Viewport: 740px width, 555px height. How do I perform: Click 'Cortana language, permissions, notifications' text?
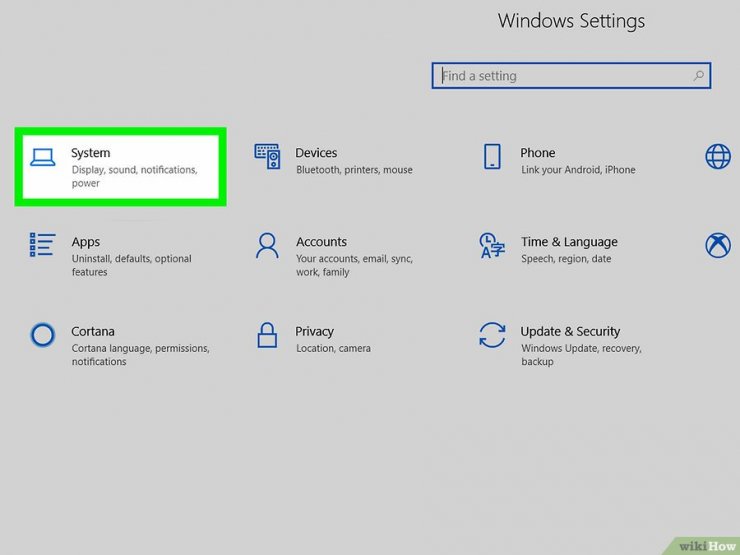(x=140, y=355)
